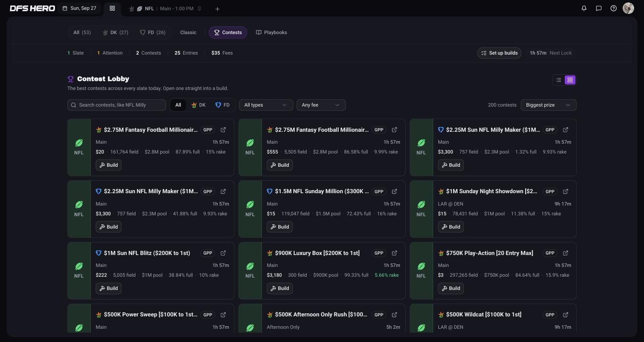This screenshot has height=342, width=644.
Task: Expand the All types dropdown
Action: (266, 105)
